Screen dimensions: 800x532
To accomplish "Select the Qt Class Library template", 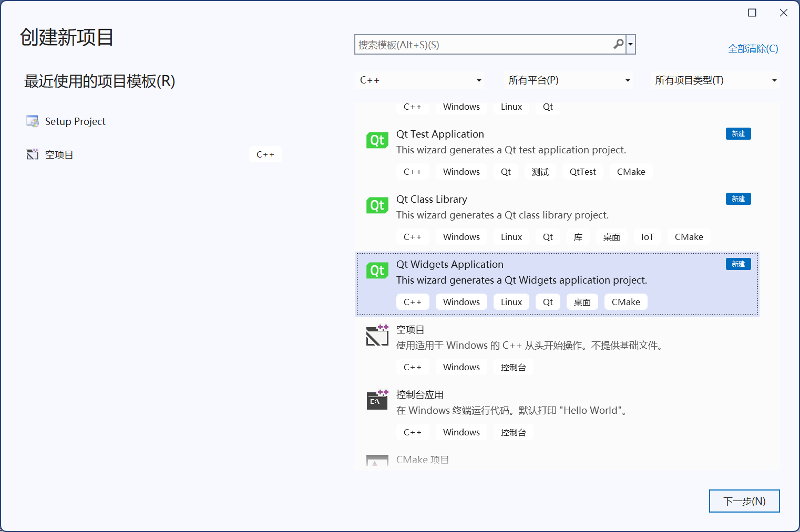I will pyautogui.click(x=557, y=218).
